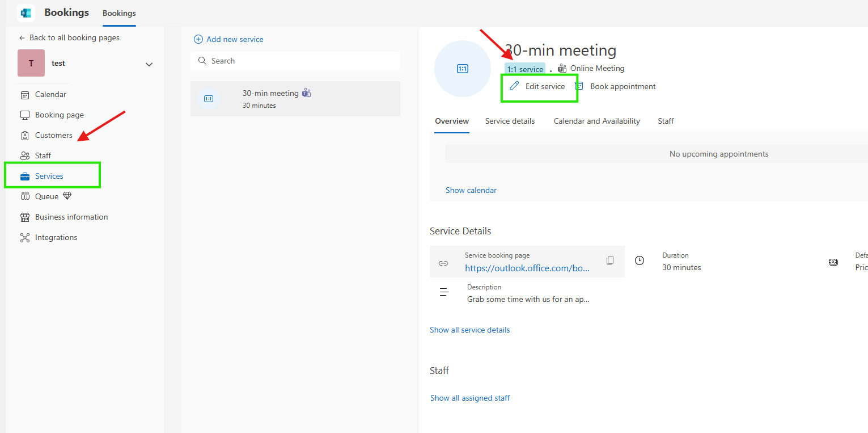868x433 pixels.
Task: Click the Queue people icon
Action: [x=25, y=196]
